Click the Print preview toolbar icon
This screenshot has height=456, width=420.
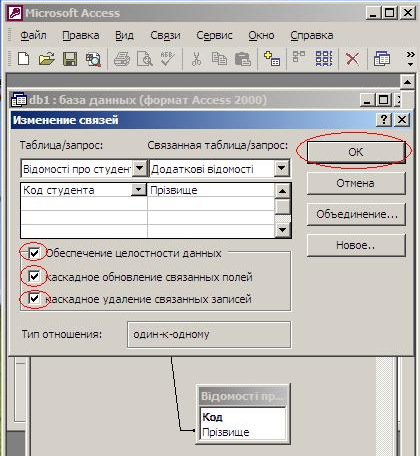pyautogui.click(x=145, y=59)
